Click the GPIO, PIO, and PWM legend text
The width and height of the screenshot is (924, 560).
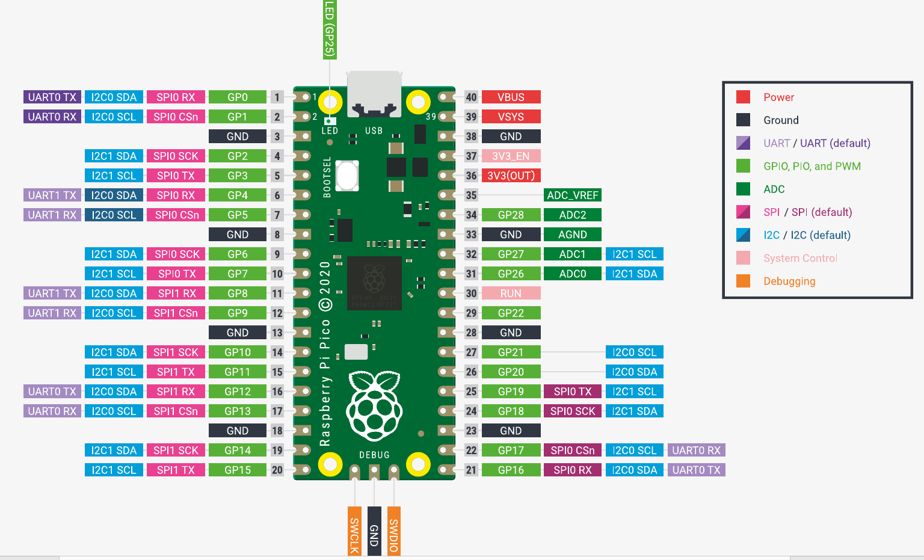(812, 166)
